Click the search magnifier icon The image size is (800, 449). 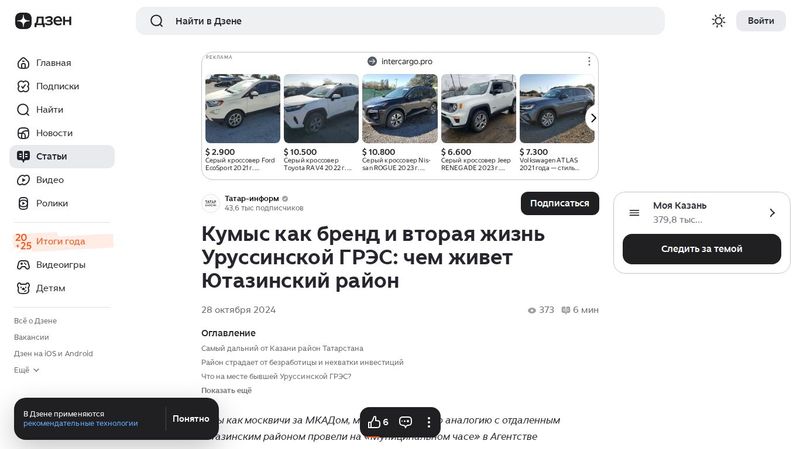tap(156, 21)
